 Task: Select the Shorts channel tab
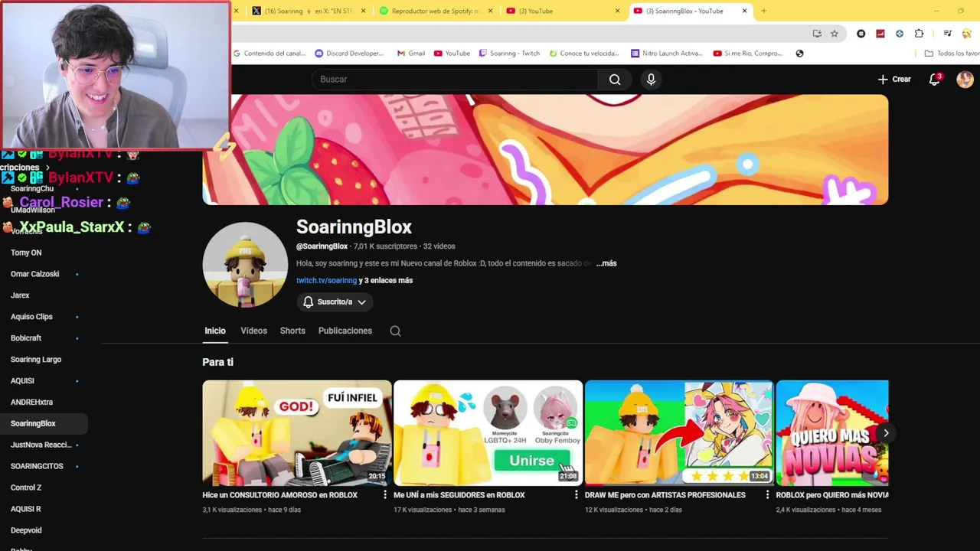click(292, 331)
